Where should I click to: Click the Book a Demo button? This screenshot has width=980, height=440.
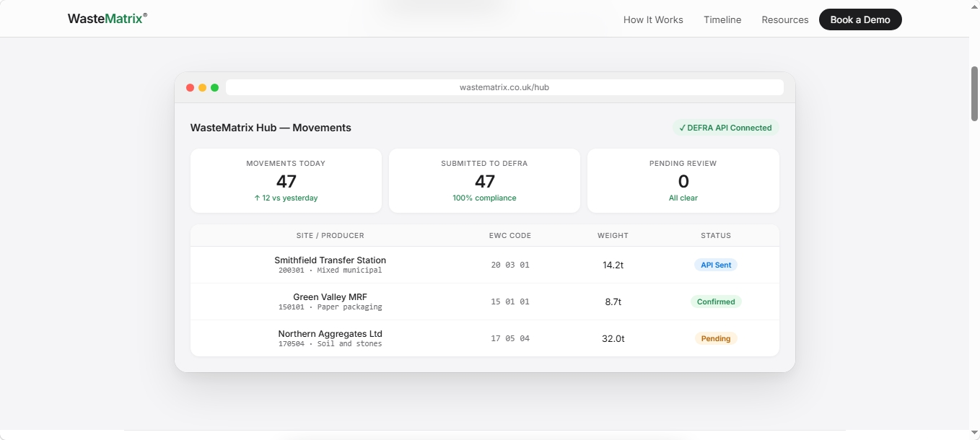tap(860, 19)
